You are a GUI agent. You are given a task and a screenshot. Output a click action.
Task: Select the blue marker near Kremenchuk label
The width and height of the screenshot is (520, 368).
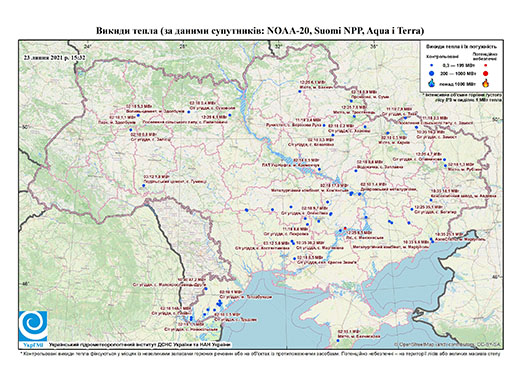tap(319, 169)
